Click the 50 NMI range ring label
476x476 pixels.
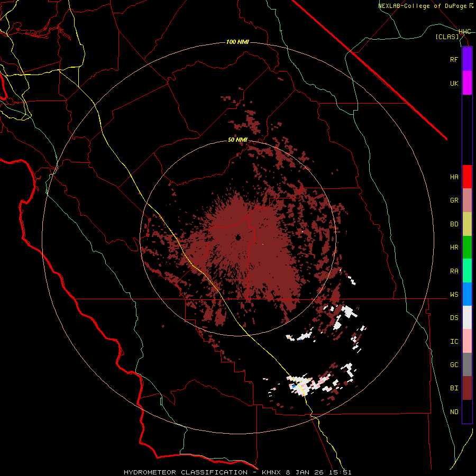pos(237,140)
